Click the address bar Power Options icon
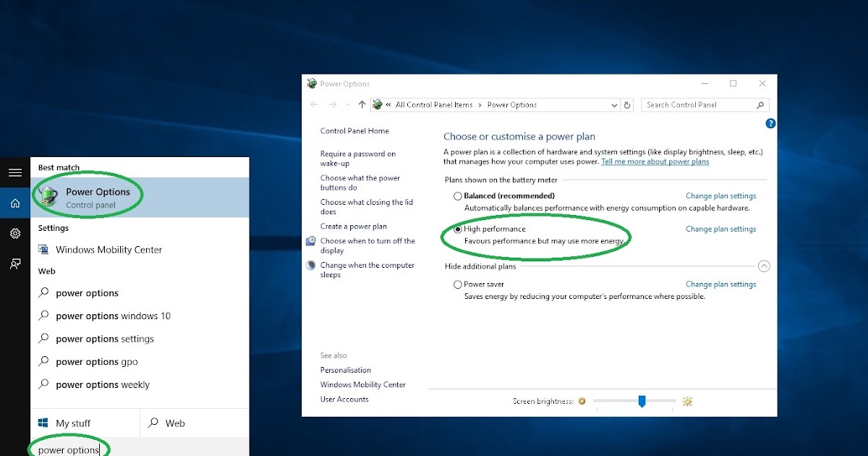 point(377,105)
